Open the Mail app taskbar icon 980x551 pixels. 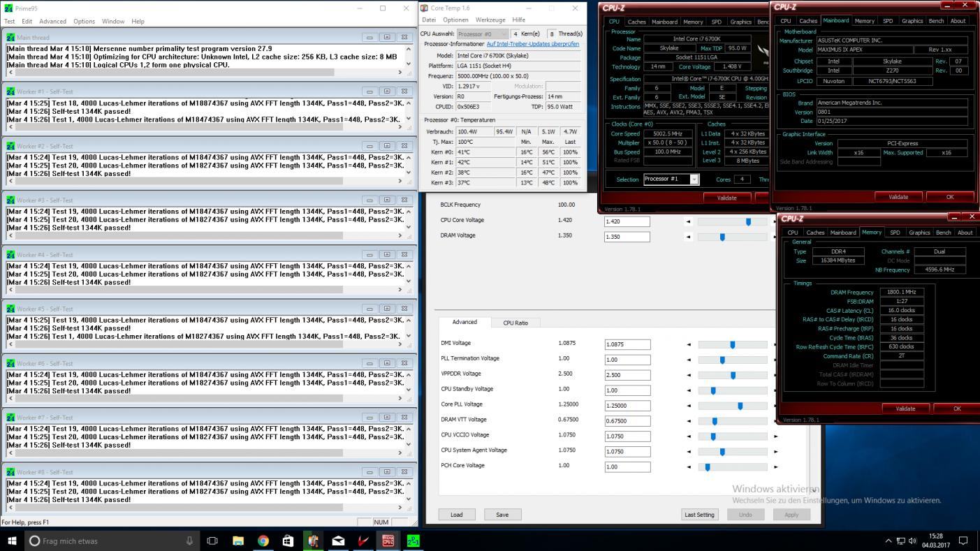click(338, 541)
